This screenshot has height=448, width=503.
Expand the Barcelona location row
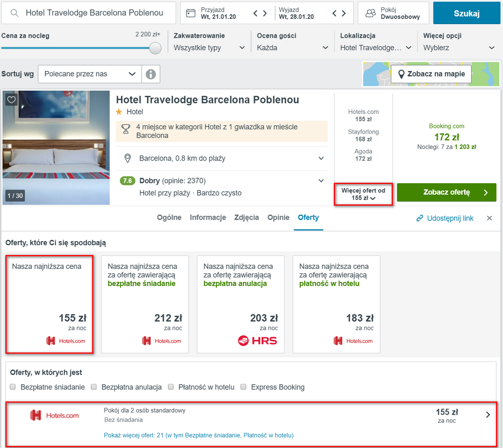click(x=222, y=158)
